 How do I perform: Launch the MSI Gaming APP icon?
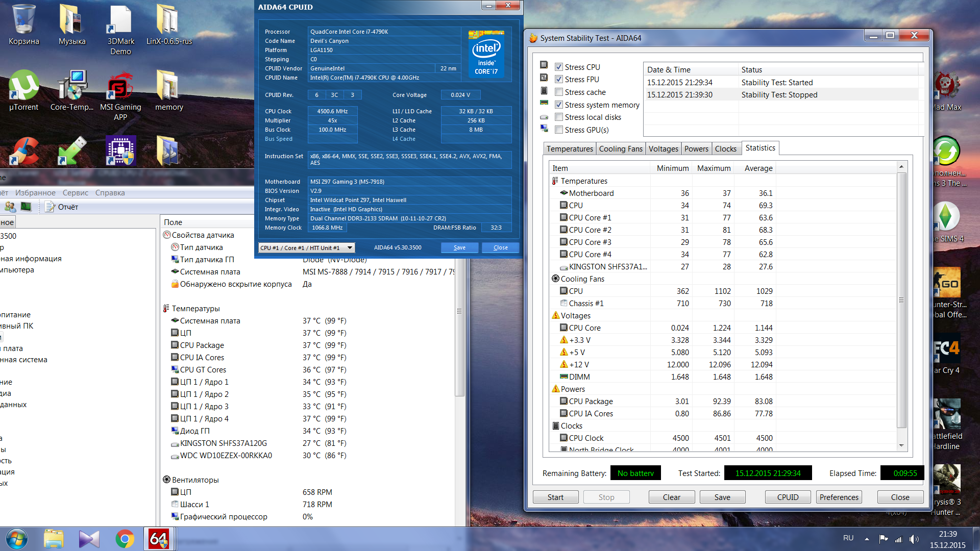tap(120, 89)
